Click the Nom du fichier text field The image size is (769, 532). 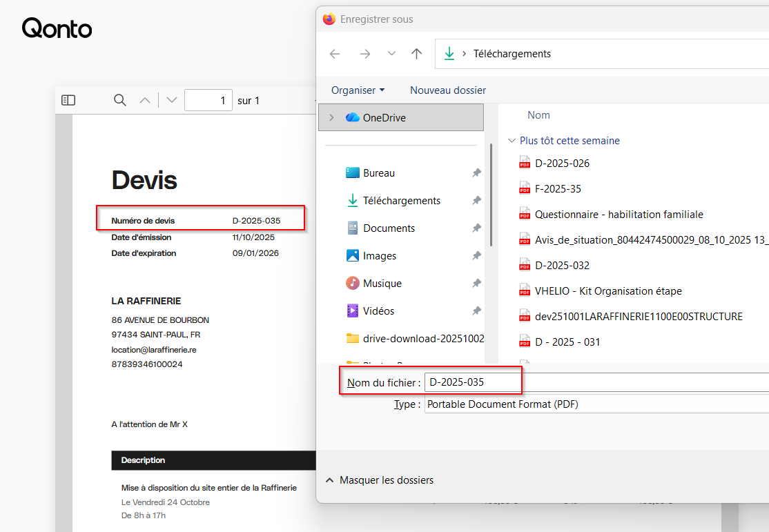(x=594, y=382)
